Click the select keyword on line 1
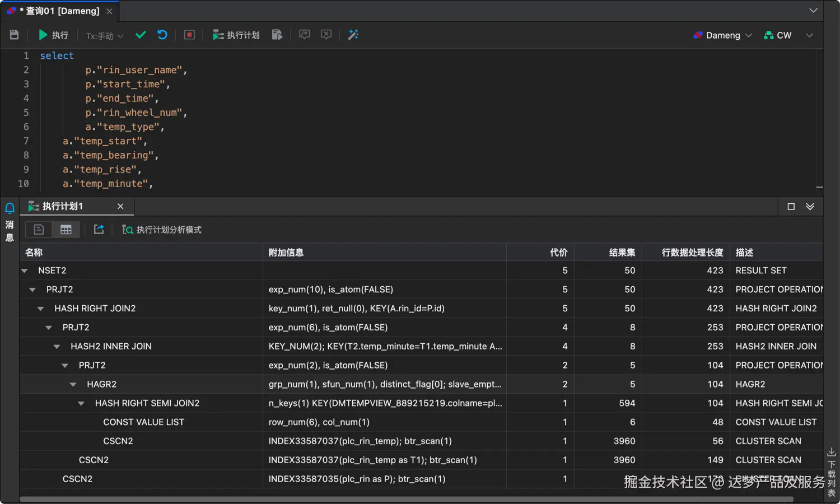This screenshot has height=504, width=840. [57, 55]
